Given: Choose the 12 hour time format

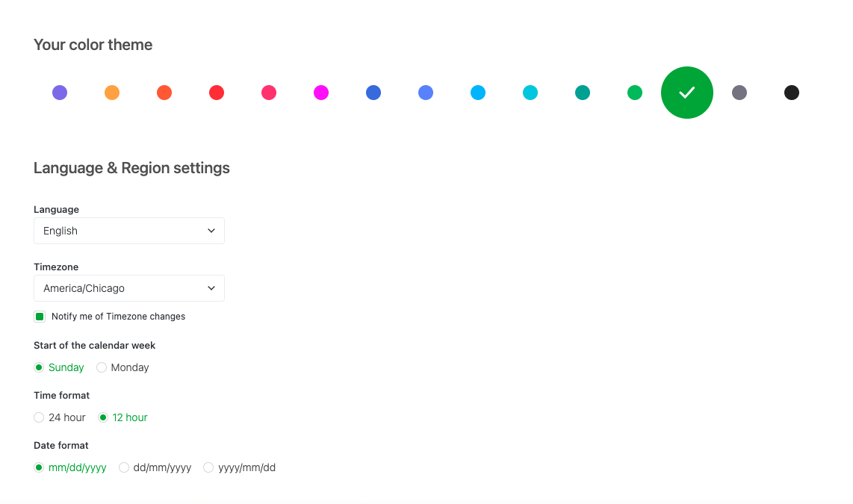Looking at the screenshot, I should coord(103,417).
